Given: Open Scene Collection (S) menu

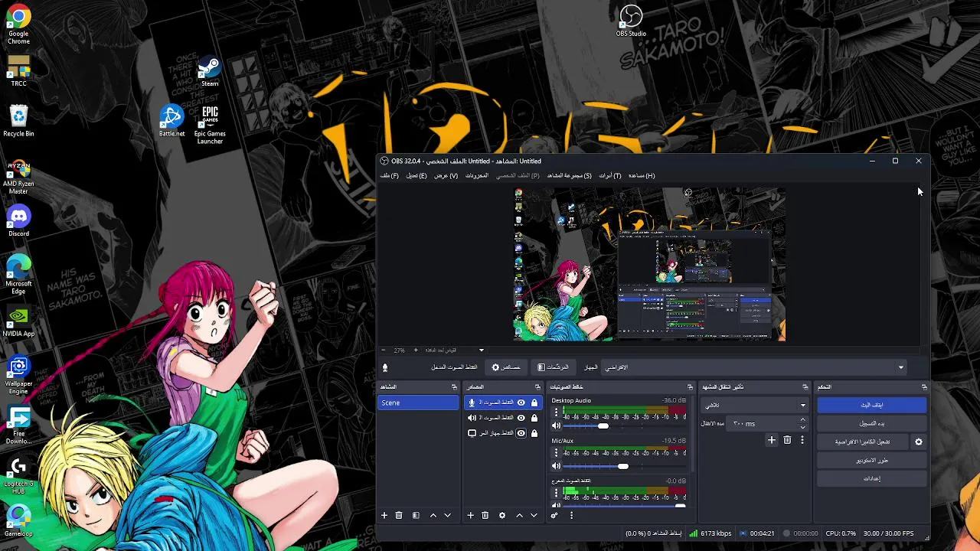Looking at the screenshot, I should (569, 176).
